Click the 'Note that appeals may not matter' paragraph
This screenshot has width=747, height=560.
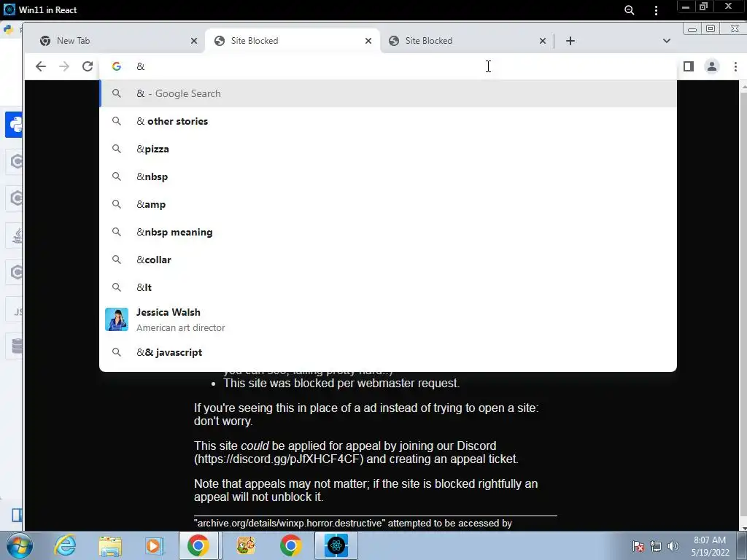(366, 491)
